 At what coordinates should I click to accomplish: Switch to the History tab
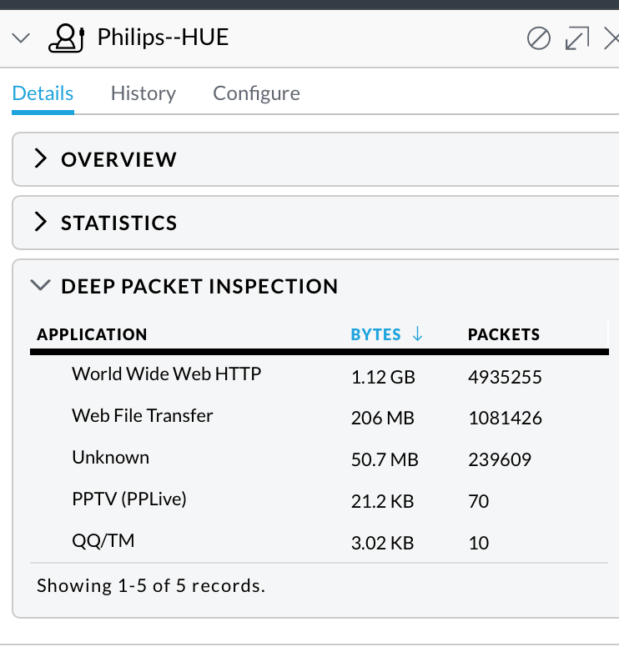[x=143, y=93]
